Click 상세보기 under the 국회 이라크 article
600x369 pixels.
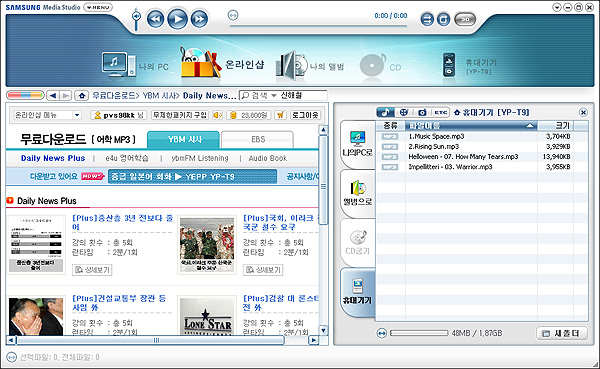tap(263, 270)
